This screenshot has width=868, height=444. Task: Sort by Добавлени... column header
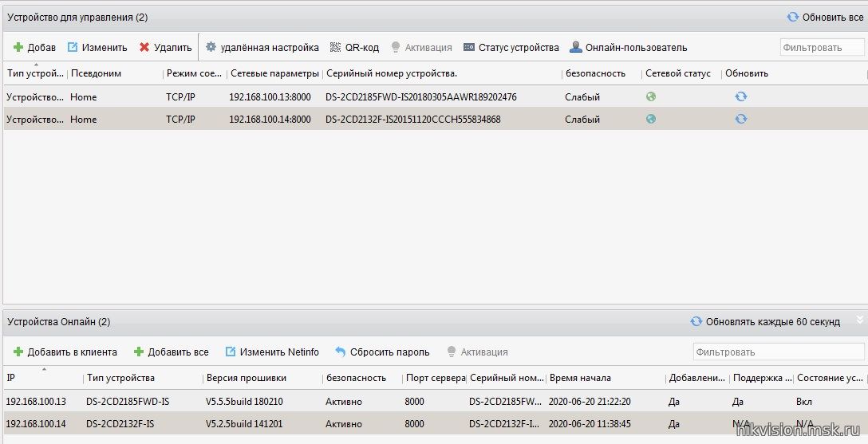tap(697, 378)
